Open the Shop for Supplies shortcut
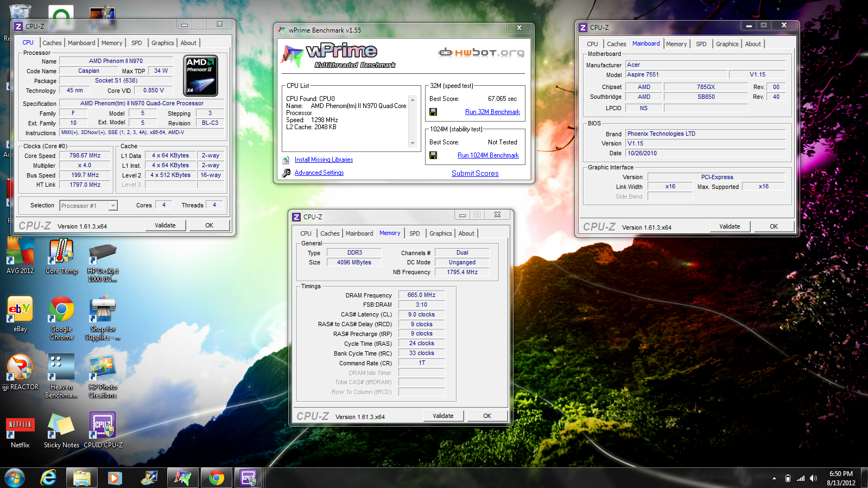 point(103,318)
